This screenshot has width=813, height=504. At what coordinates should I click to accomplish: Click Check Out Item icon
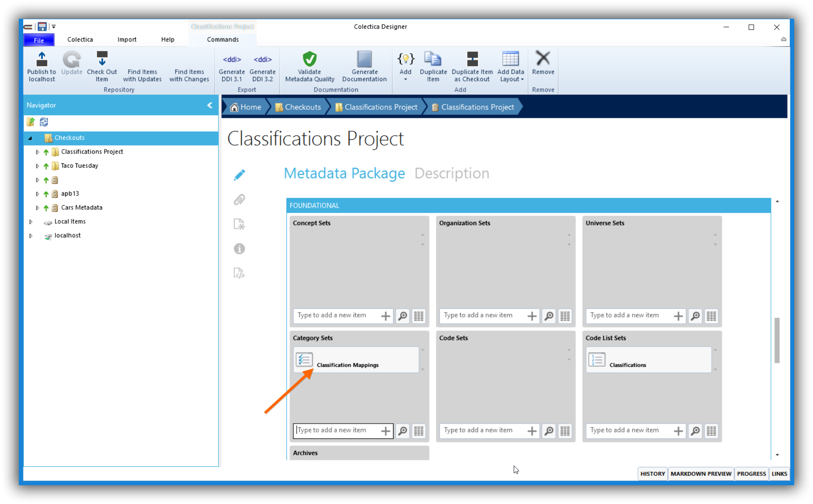(102, 59)
